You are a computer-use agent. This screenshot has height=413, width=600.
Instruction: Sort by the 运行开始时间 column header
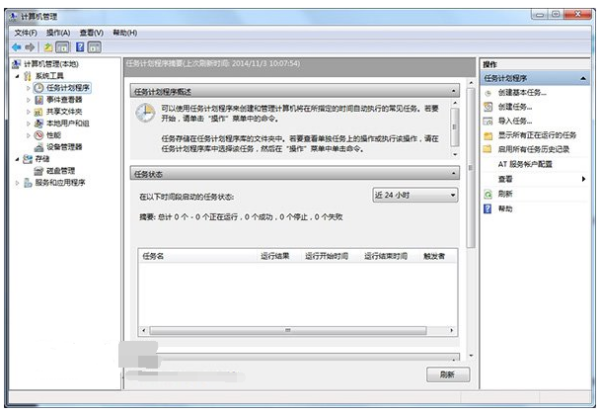[x=326, y=256]
